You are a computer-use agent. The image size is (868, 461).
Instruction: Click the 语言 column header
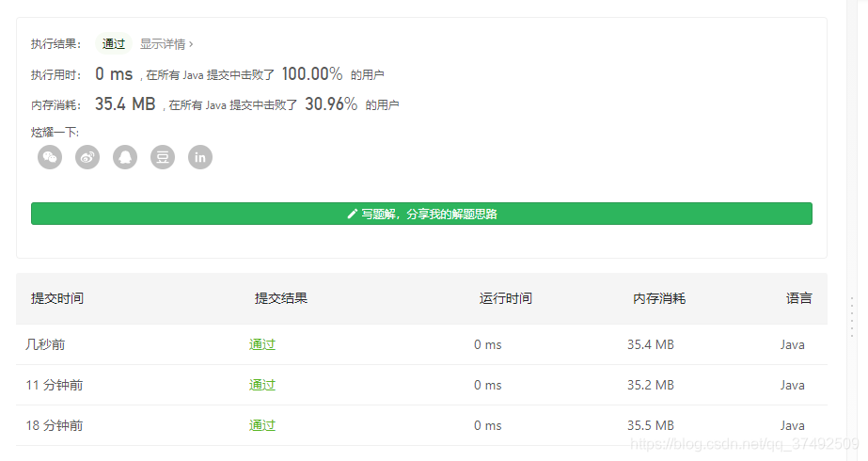(798, 298)
